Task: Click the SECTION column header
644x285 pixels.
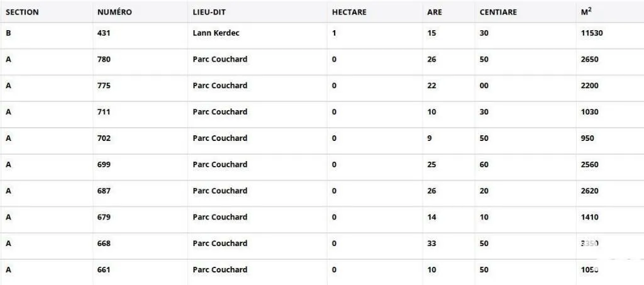Action: coord(22,13)
